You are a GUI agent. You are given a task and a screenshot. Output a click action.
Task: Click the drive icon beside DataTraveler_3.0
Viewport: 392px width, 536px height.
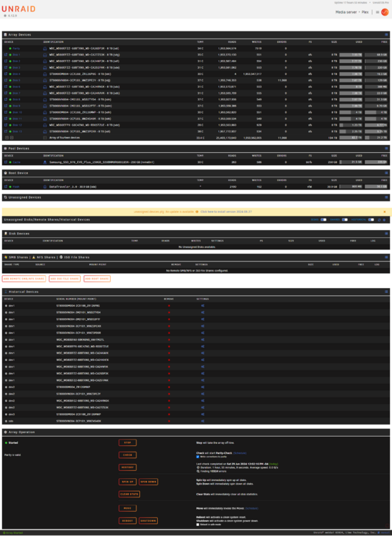click(x=45, y=187)
